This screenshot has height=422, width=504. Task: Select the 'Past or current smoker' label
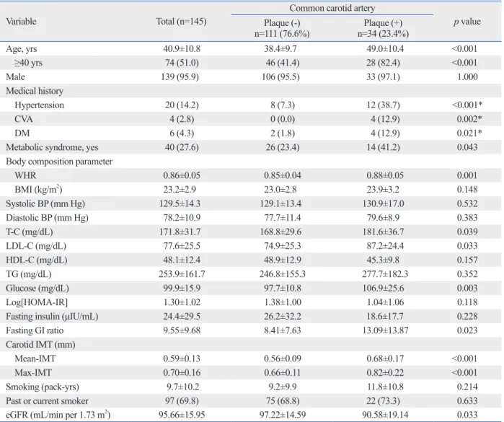tap(47, 401)
